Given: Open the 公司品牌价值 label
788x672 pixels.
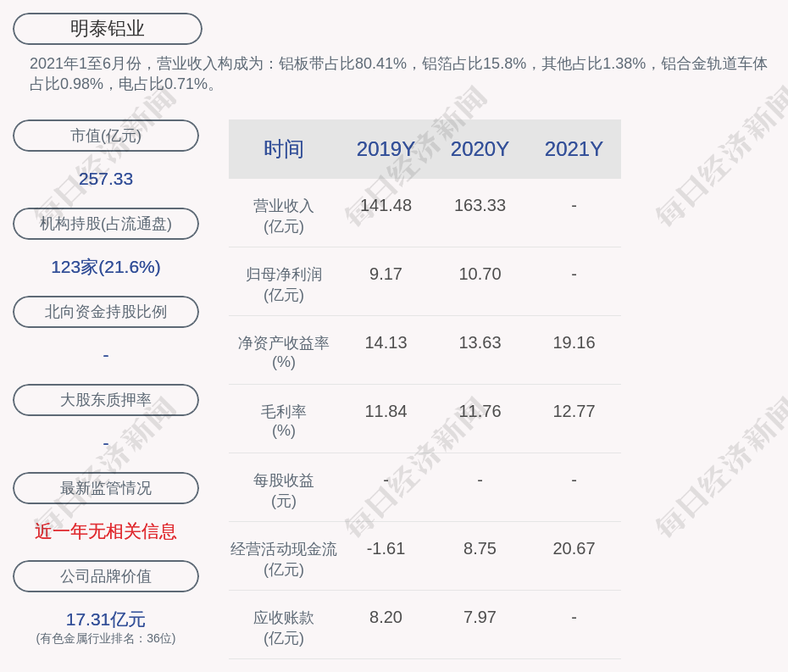Looking at the screenshot, I should [x=106, y=576].
